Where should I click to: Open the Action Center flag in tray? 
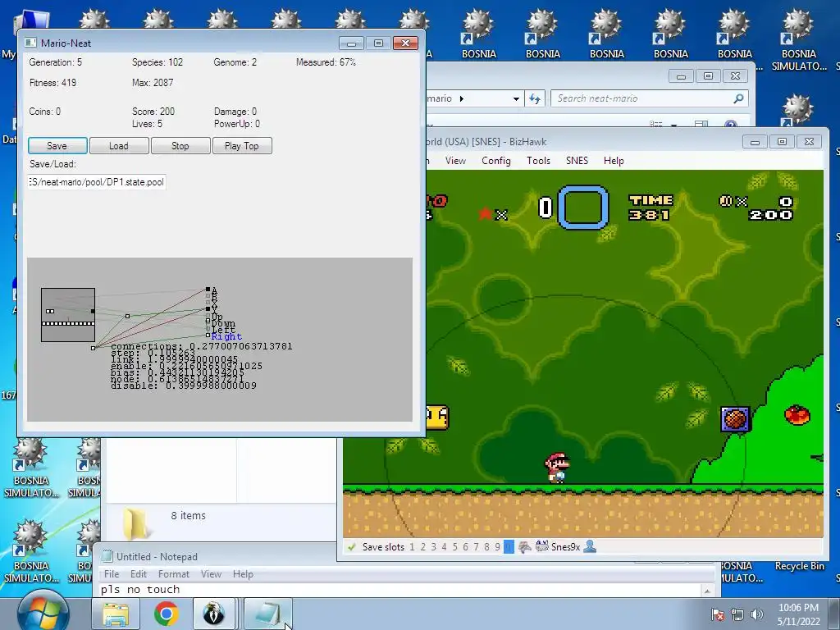pos(717,614)
